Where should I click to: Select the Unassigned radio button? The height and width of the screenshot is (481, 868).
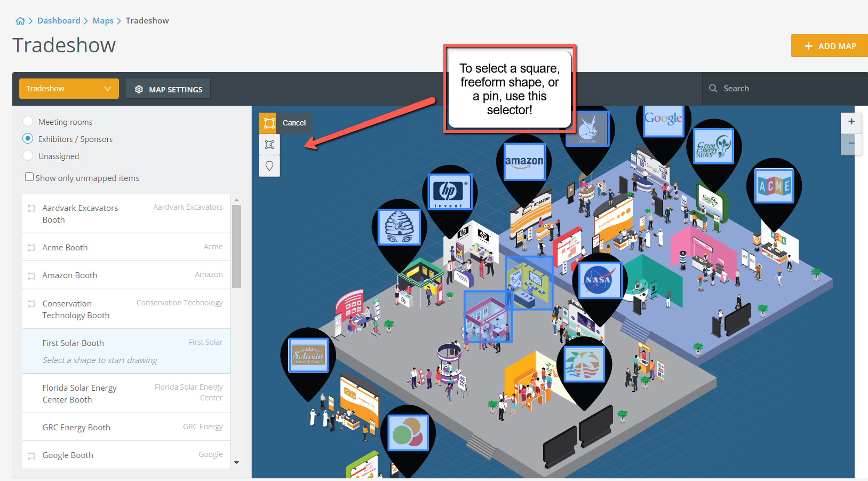point(28,156)
